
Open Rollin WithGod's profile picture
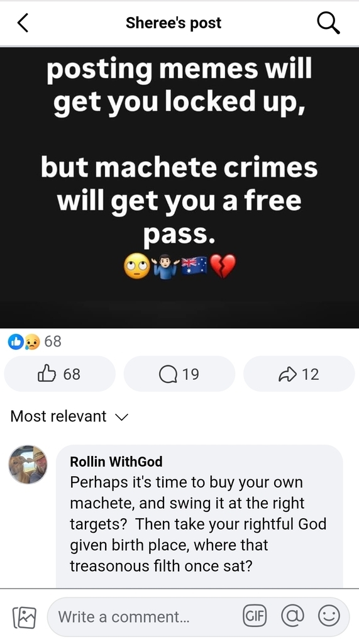tap(28, 465)
